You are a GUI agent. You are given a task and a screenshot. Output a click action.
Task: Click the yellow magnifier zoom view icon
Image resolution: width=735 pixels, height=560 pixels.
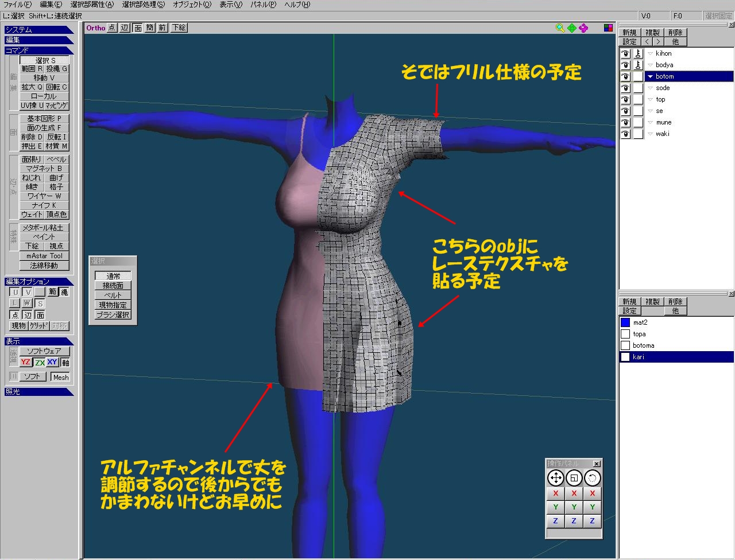[x=560, y=28]
